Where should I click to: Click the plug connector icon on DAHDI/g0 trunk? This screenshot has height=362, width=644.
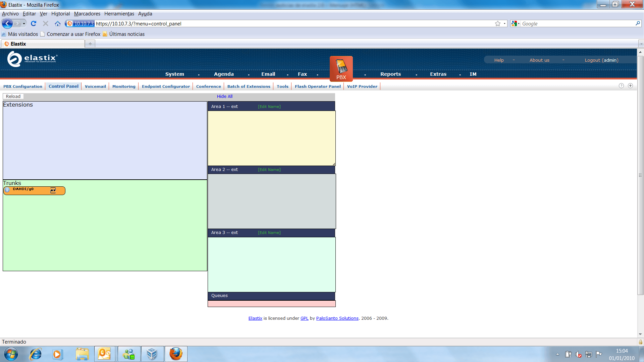53,190
